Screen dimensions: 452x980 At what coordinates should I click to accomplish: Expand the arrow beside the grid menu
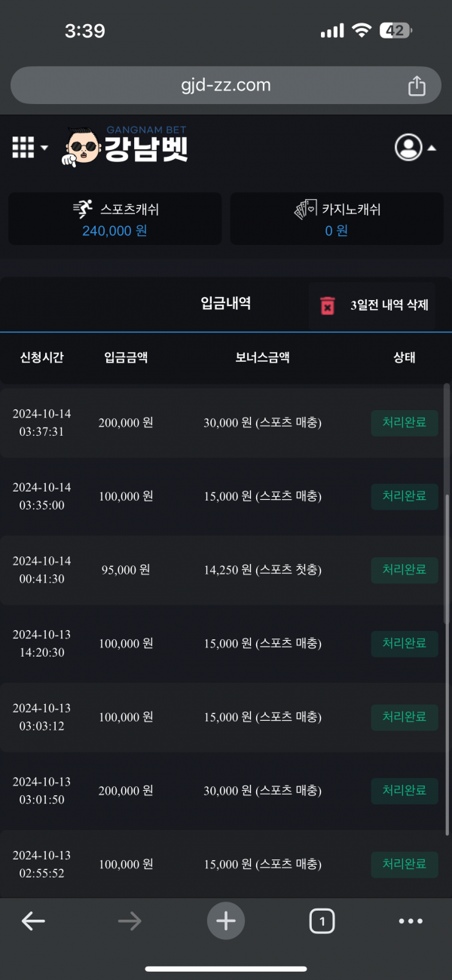pos(44,148)
